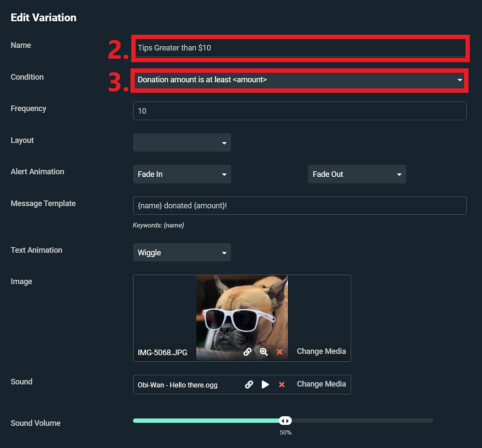Click the Name input field
482x448 pixels.
[x=300, y=48]
